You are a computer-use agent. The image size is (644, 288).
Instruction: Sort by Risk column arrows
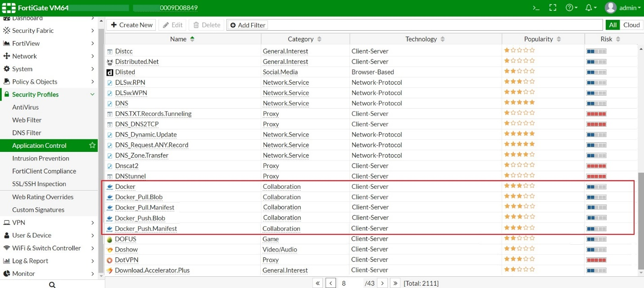click(618, 39)
